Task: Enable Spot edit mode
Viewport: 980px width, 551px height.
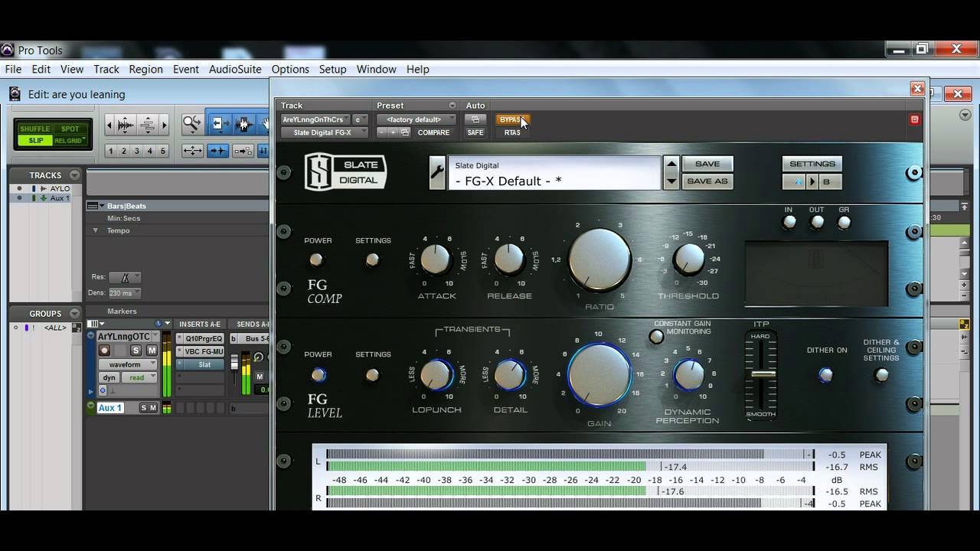Action: (x=70, y=129)
